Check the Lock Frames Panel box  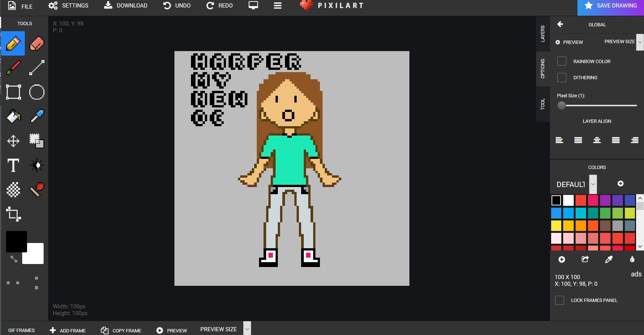click(559, 300)
